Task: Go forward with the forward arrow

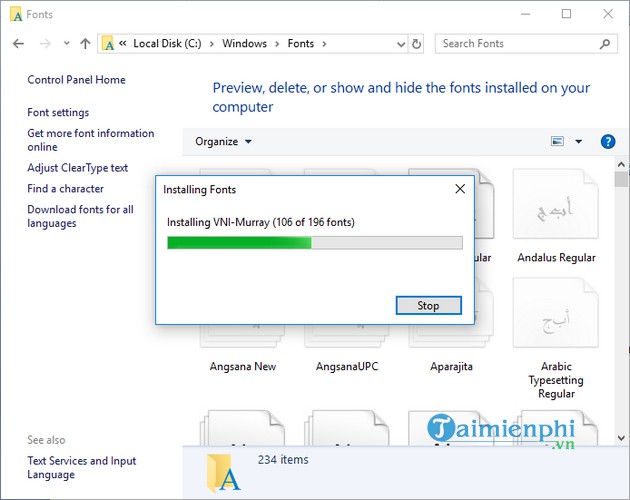Action: click(45, 43)
